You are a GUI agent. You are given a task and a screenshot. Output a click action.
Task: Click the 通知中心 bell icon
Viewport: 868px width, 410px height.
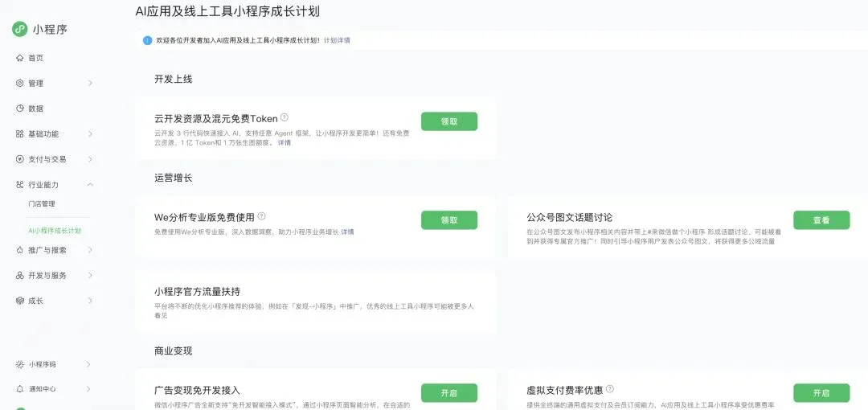20,389
